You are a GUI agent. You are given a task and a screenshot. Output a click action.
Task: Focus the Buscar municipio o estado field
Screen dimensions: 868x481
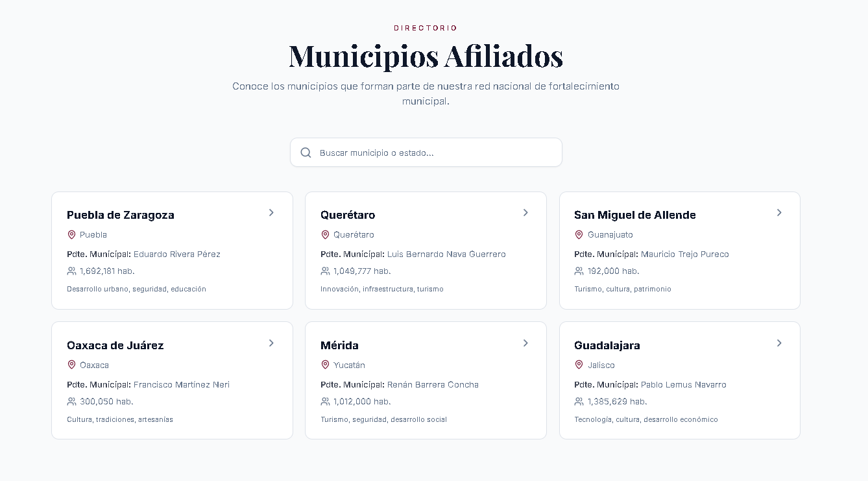[x=435, y=153]
